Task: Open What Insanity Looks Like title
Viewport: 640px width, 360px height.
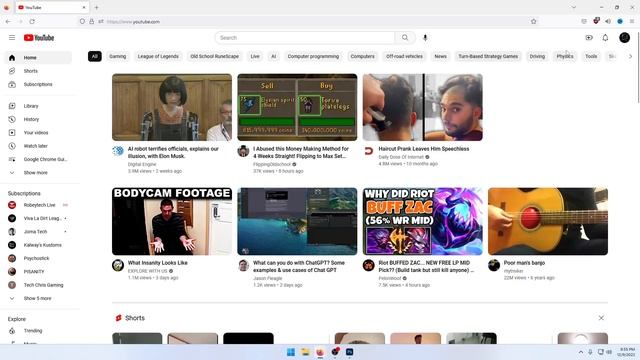Action: pyautogui.click(x=158, y=263)
